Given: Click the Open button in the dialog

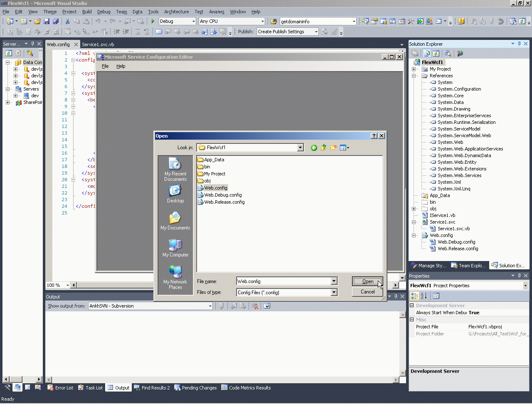Looking at the screenshot, I should point(367,281).
